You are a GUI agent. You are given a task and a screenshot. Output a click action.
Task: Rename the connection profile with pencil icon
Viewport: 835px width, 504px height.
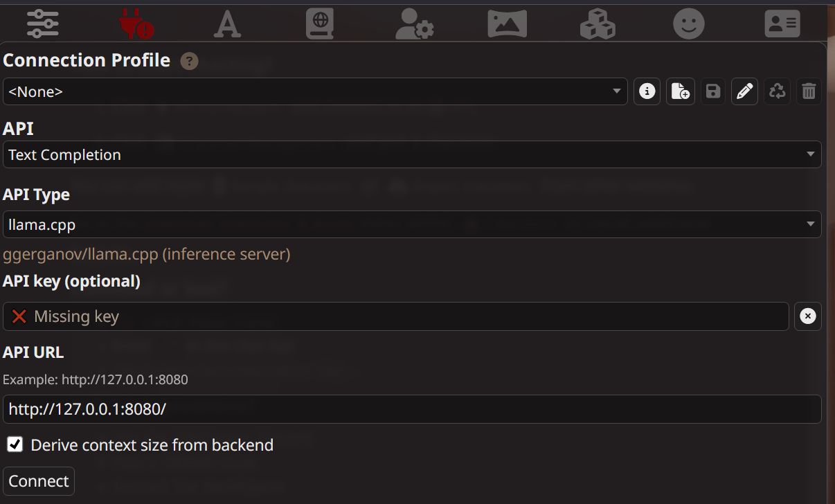tap(744, 91)
